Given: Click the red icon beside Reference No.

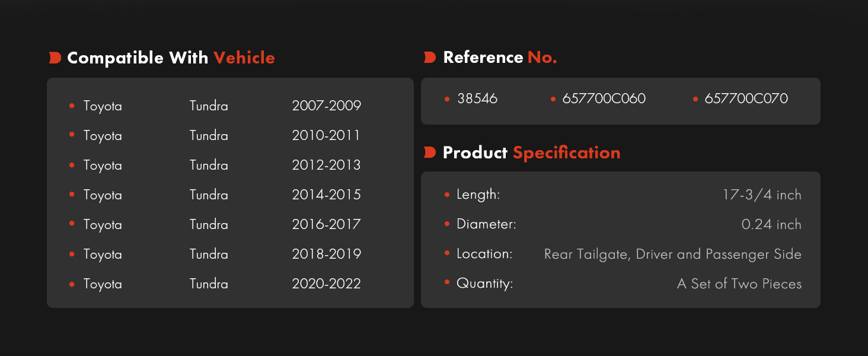Looking at the screenshot, I should pyautogui.click(x=430, y=58).
